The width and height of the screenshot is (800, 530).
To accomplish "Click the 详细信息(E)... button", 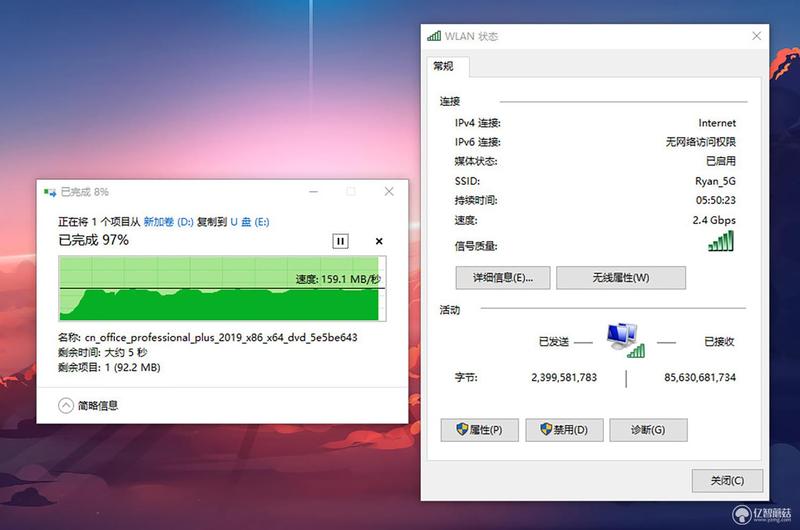I will point(503,277).
